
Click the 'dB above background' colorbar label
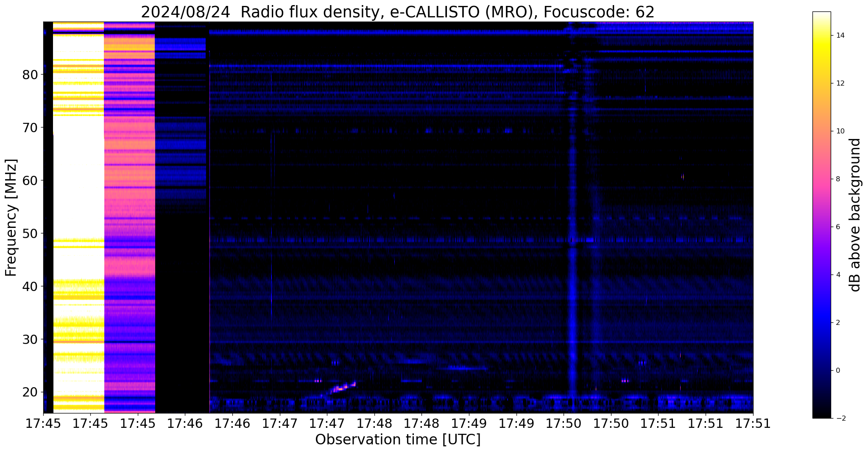(855, 215)
